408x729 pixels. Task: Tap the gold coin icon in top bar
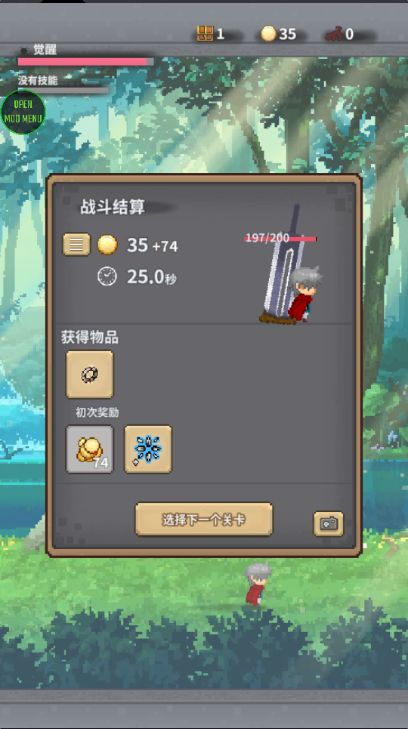click(x=268, y=33)
